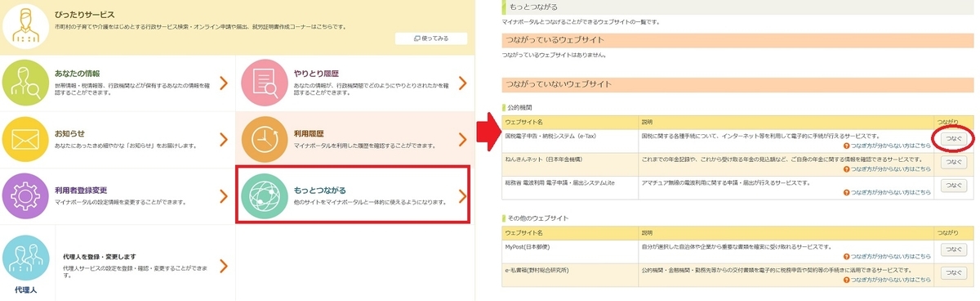Click the ぴったりサービス heading

tap(85, 15)
